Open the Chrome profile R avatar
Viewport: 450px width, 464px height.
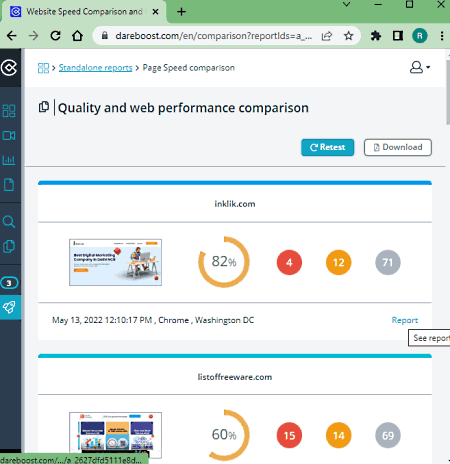pyautogui.click(x=420, y=36)
